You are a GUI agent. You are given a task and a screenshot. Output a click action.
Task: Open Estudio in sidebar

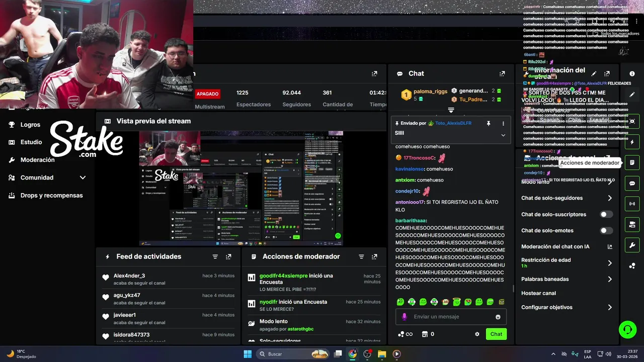click(31, 142)
